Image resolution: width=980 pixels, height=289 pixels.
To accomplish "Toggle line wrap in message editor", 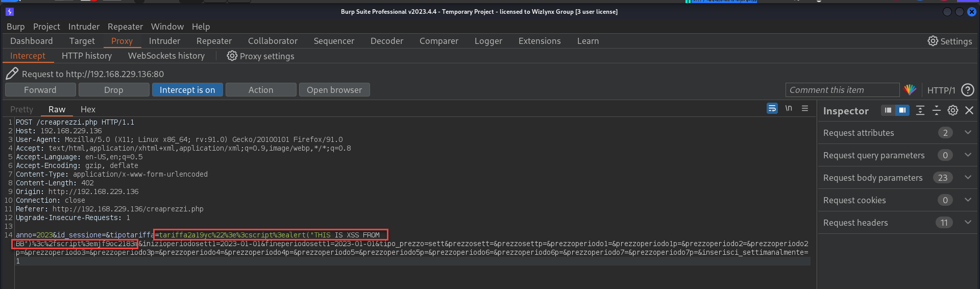I will 772,108.
